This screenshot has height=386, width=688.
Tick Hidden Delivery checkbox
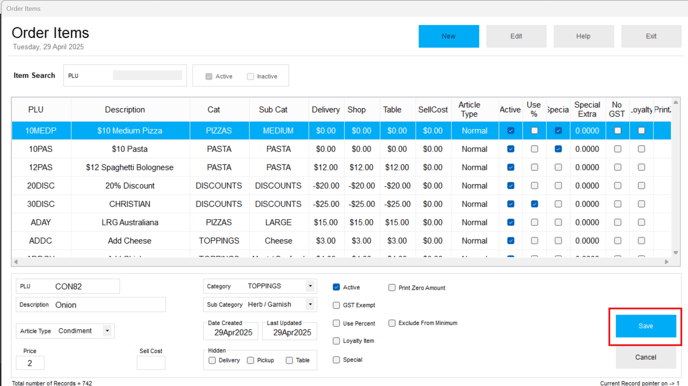point(212,360)
